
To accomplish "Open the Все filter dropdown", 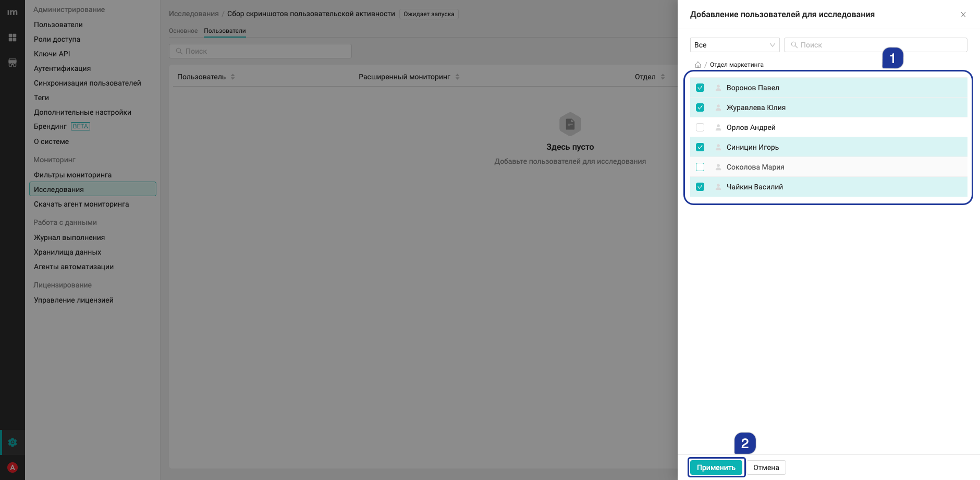I will tap(734, 45).
